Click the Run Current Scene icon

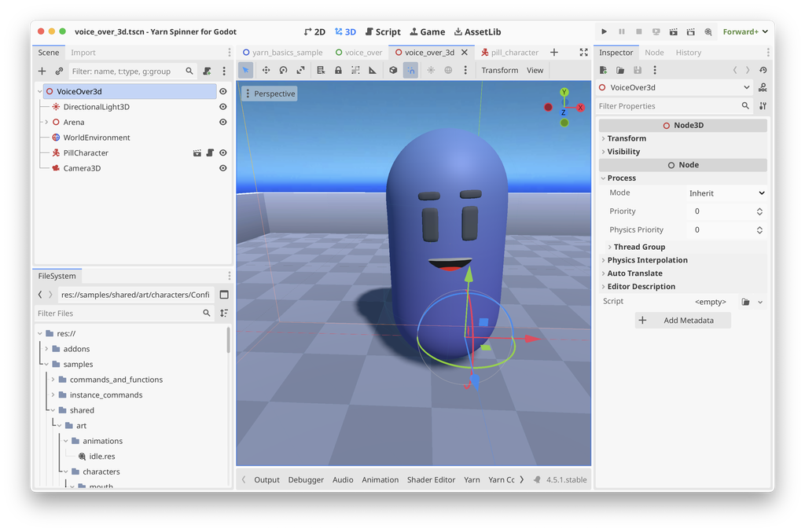tap(673, 31)
